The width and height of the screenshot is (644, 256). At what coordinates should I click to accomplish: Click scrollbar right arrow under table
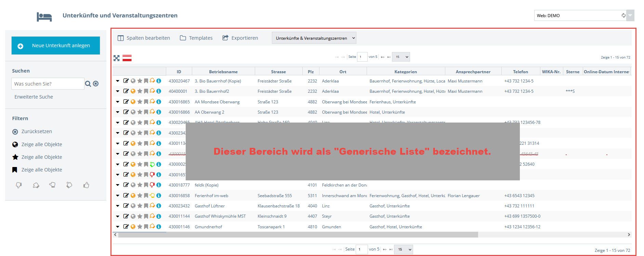629,235
